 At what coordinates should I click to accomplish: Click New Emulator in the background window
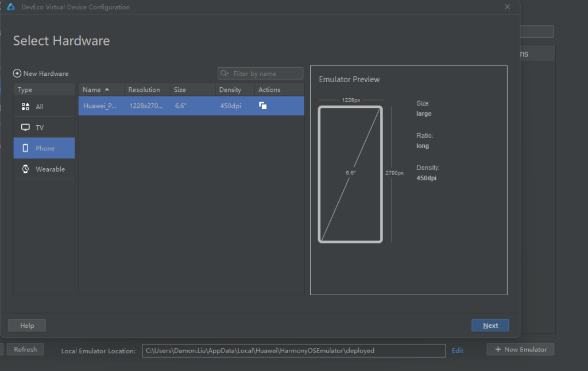pyautogui.click(x=520, y=349)
